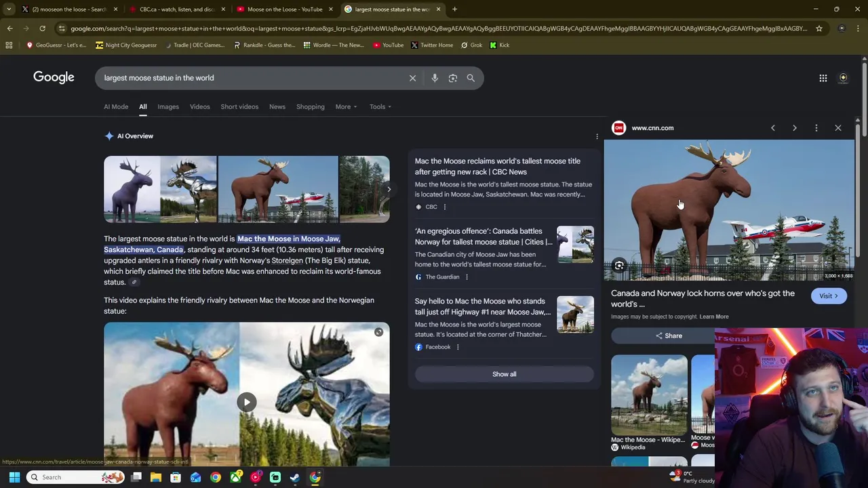The height and width of the screenshot is (488, 868).
Task: Open The Guardian 'An egregious offence' article
Action: [x=483, y=237]
